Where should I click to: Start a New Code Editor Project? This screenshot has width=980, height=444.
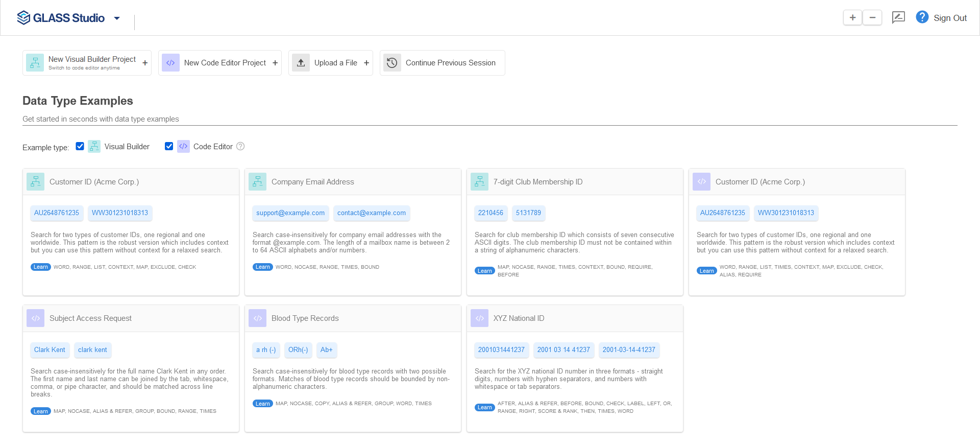[x=220, y=63]
